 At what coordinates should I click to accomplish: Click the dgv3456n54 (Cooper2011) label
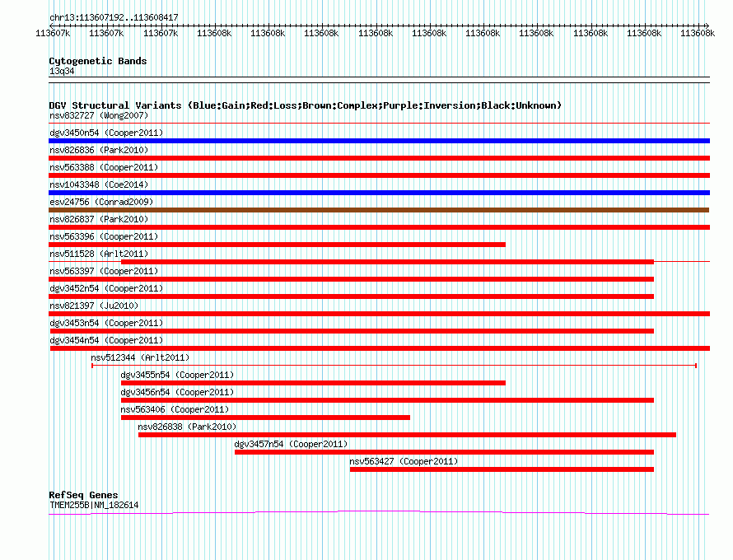[x=177, y=392]
